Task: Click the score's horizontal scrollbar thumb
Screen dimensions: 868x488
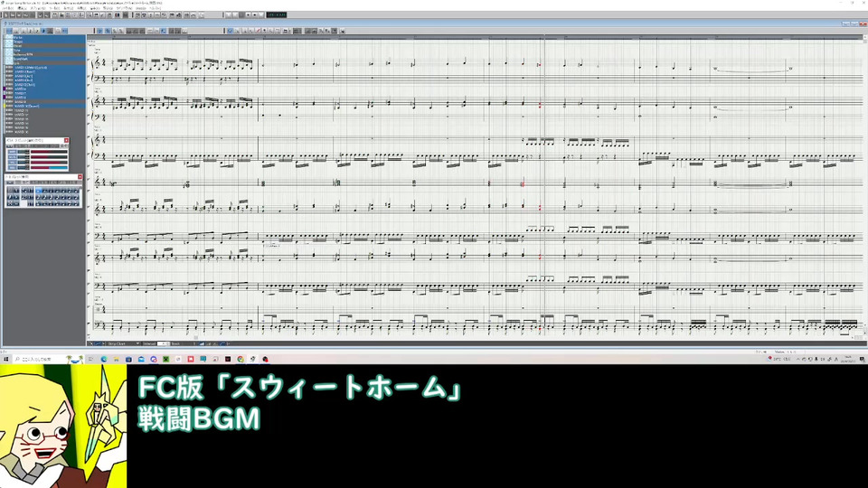Action: coord(196,338)
